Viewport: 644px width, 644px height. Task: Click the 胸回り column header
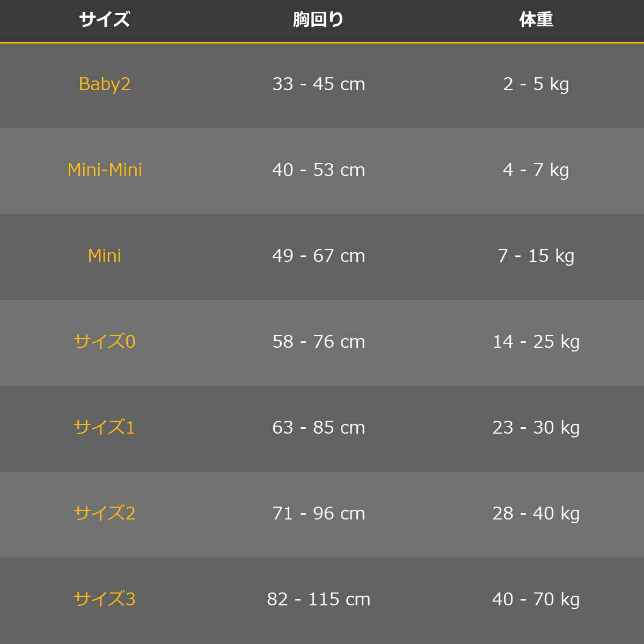click(318, 20)
